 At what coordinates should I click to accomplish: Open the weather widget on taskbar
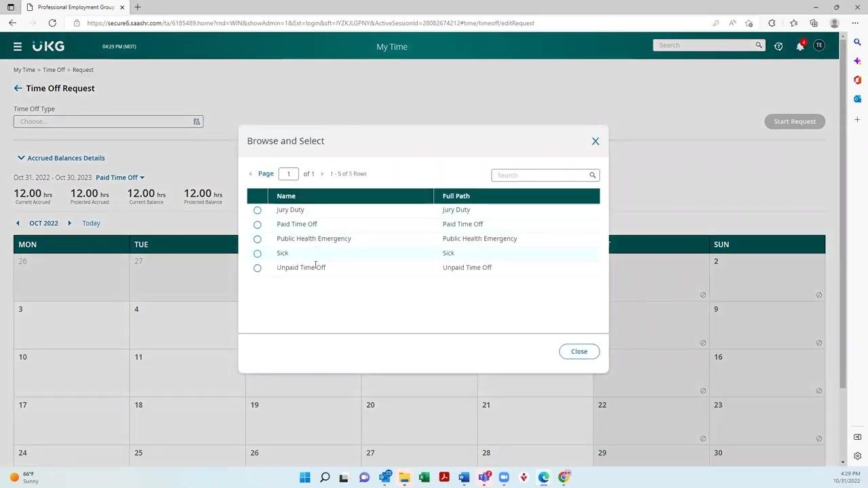click(24, 478)
